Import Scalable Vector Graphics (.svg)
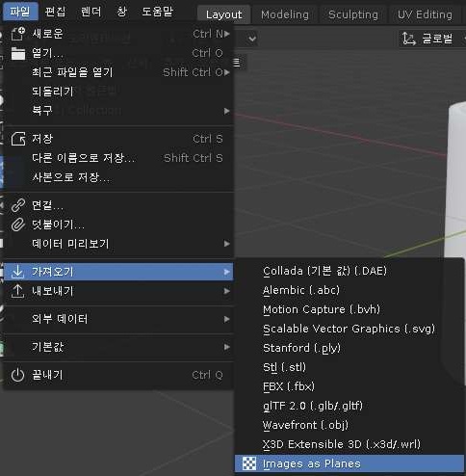466x476 pixels. [349, 329]
